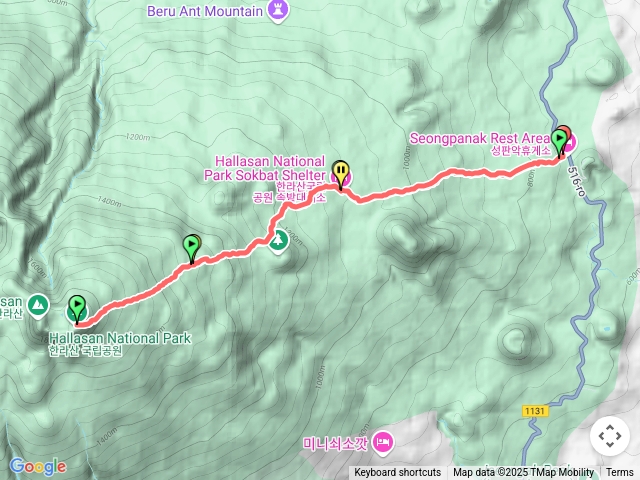Toggle fullscreen map view button
Image resolution: width=640 pixels, height=480 pixels.
coord(610,436)
